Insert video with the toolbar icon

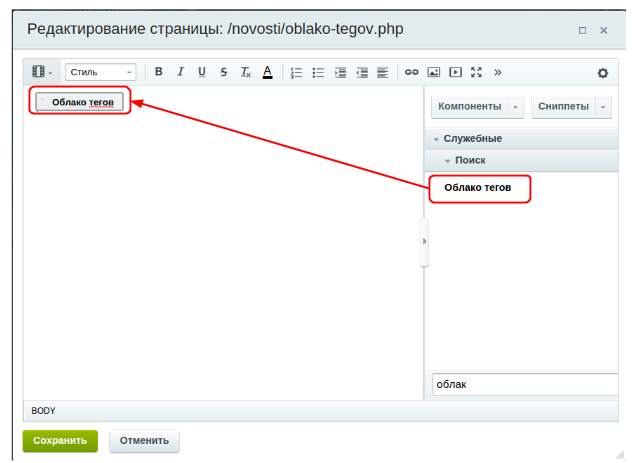coord(455,72)
